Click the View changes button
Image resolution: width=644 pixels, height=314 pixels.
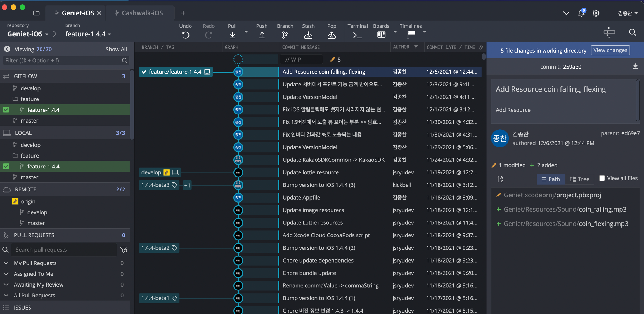(610, 50)
